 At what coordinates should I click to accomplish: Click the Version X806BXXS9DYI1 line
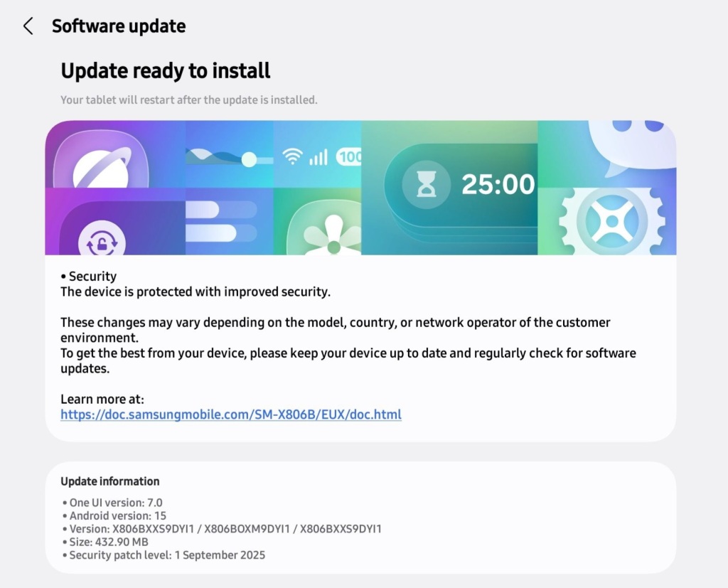click(222, 528)
